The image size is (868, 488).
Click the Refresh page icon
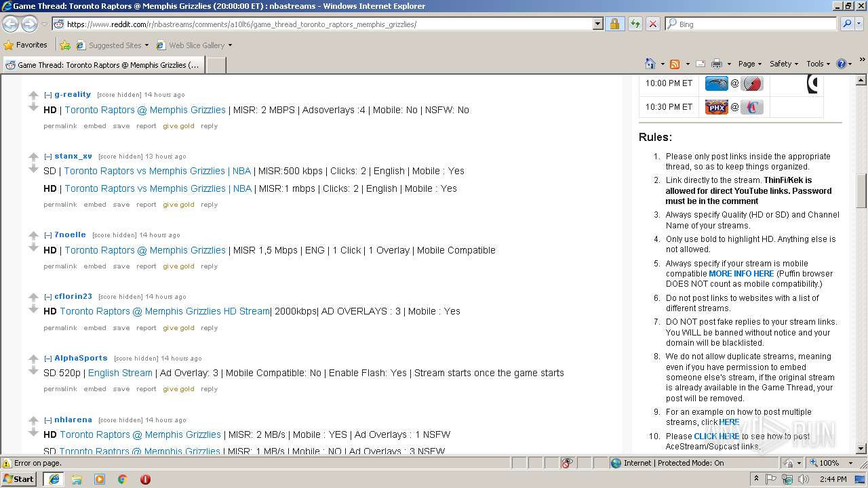coord(635,24)
